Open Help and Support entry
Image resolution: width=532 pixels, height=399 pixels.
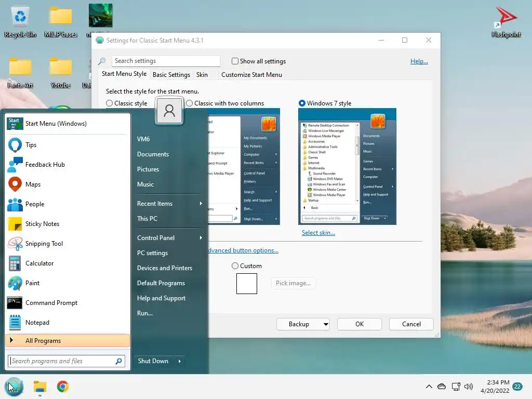161,298
